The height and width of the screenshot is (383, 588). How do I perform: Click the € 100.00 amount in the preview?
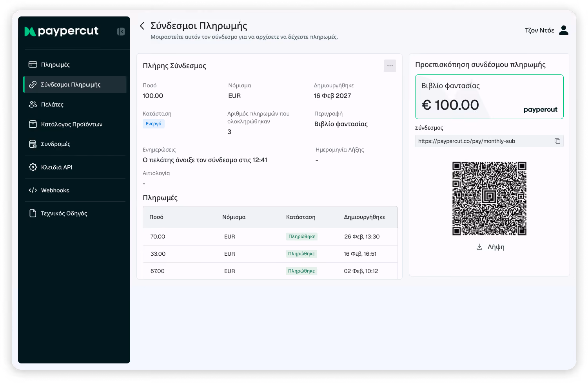(x=450, y=105)
